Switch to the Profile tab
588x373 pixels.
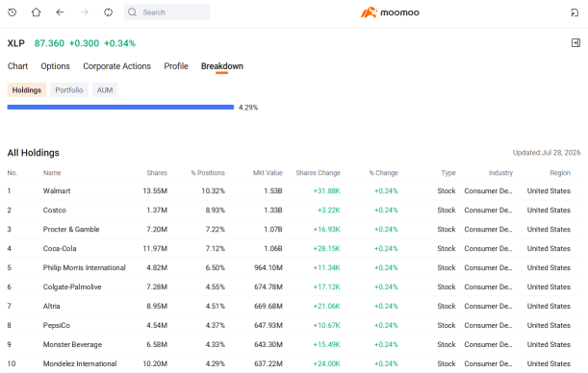(x=176, y=66)
